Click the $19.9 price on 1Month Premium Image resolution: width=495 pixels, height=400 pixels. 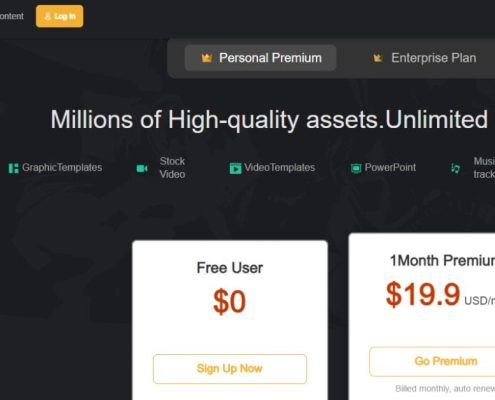[x=423, y=294]
